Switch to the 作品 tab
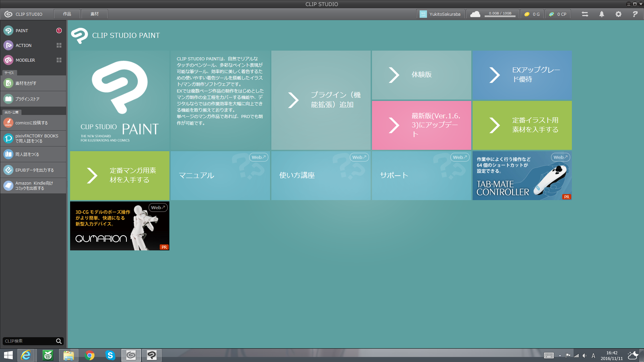The width and height of the screenshot is (644, 362). pos(67,14)
